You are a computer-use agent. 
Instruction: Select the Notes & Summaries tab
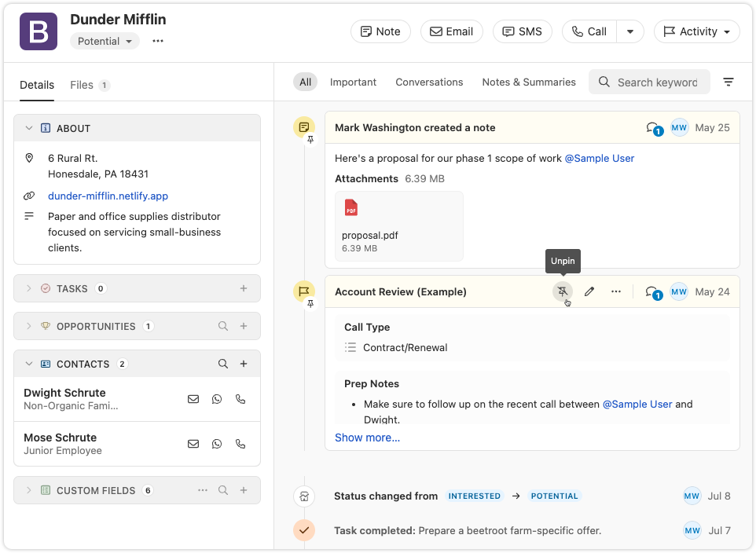tap(529, 82)
